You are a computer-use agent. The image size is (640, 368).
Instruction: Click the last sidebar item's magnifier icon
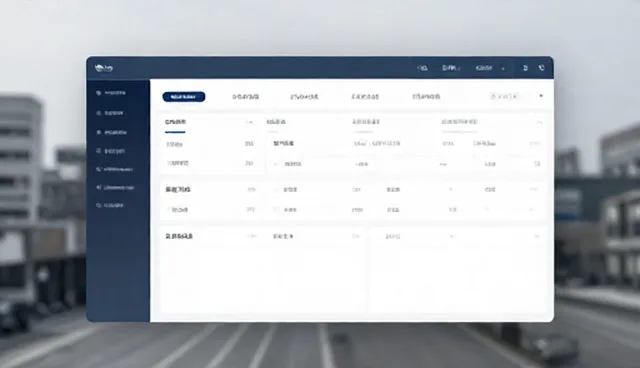(98, 205)
